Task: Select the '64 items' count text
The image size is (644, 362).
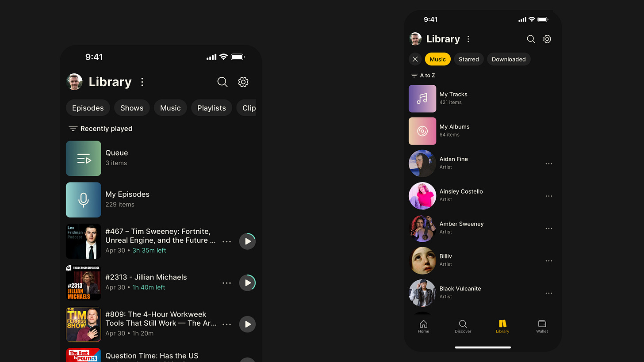Action: [449, 135]
